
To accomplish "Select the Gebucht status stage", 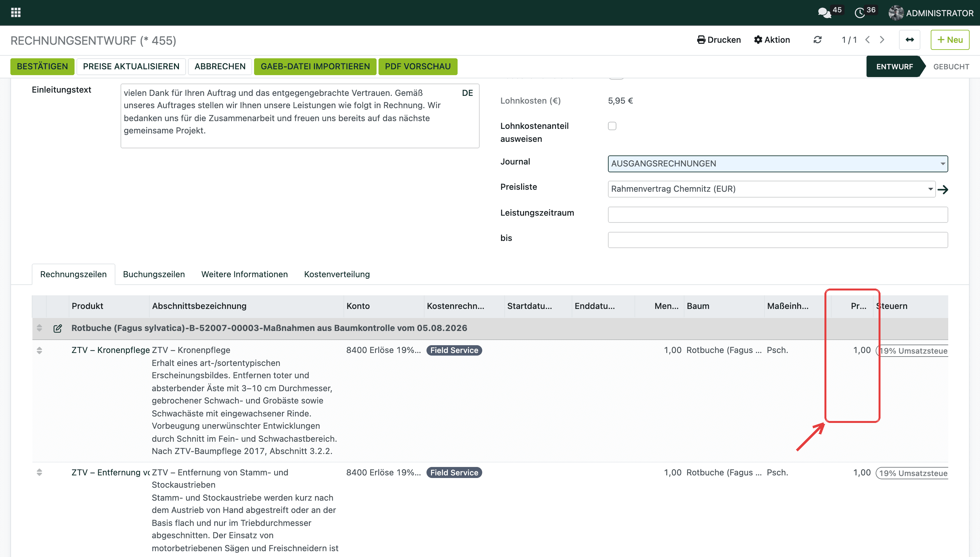I will coord(951,67).
